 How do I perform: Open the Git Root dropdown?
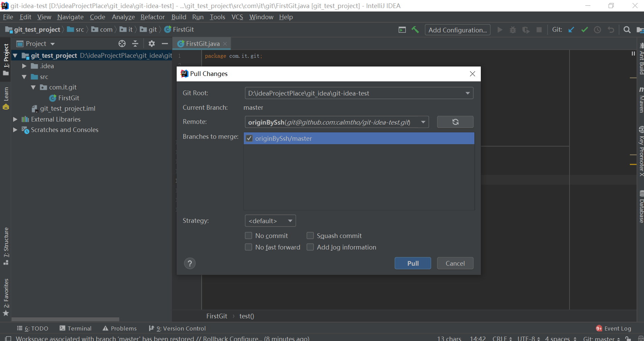pyautogui.click(x=359, y=93)
